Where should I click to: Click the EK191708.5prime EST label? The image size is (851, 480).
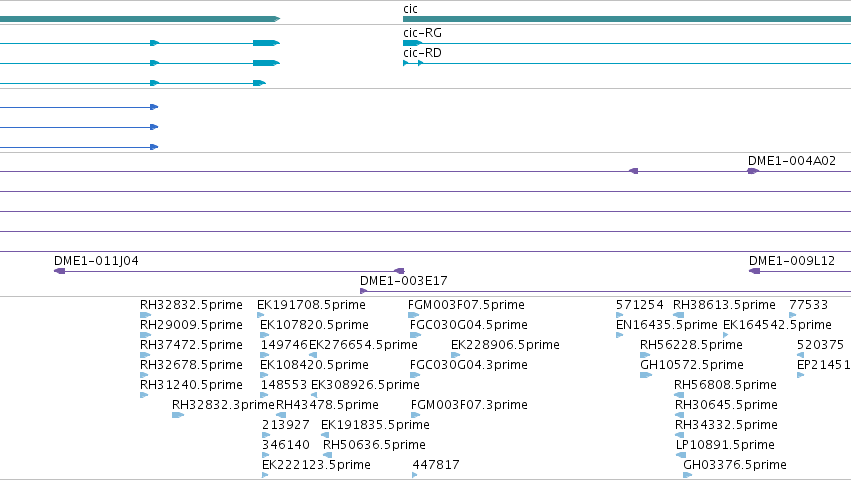point(312,305)
